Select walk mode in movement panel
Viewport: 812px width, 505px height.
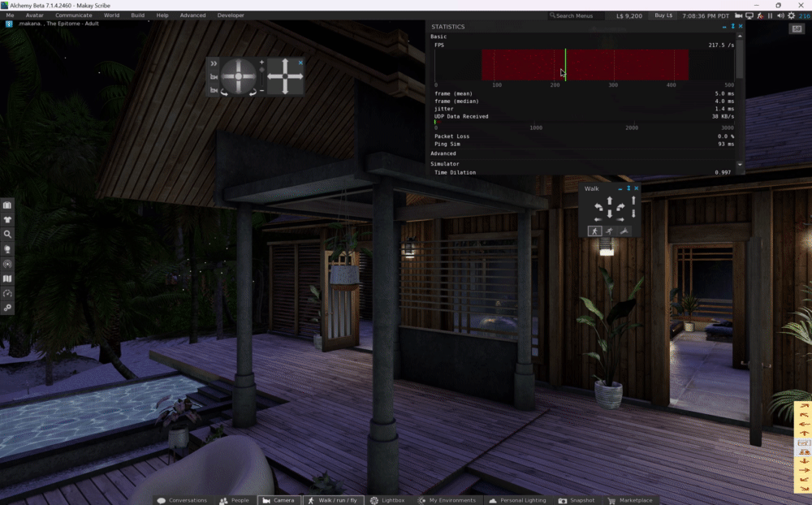pyautogui.click(x=594, y=231)
